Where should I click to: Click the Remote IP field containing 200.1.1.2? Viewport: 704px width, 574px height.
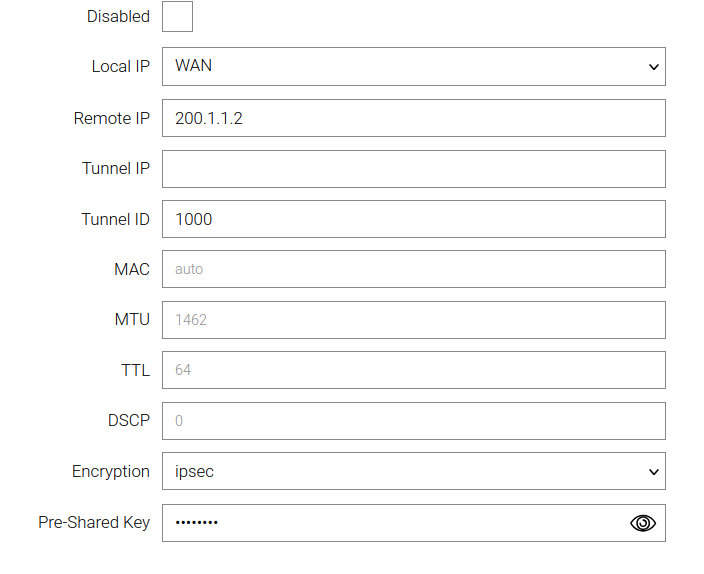[x=413, y=118]
